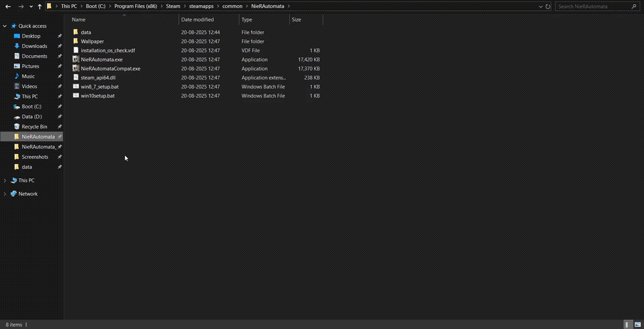Image resolution: width=644 pixels, height=329 pixels.
Task: Open Screenshots folder in sidebar
Action: click(x=35, y=157)
